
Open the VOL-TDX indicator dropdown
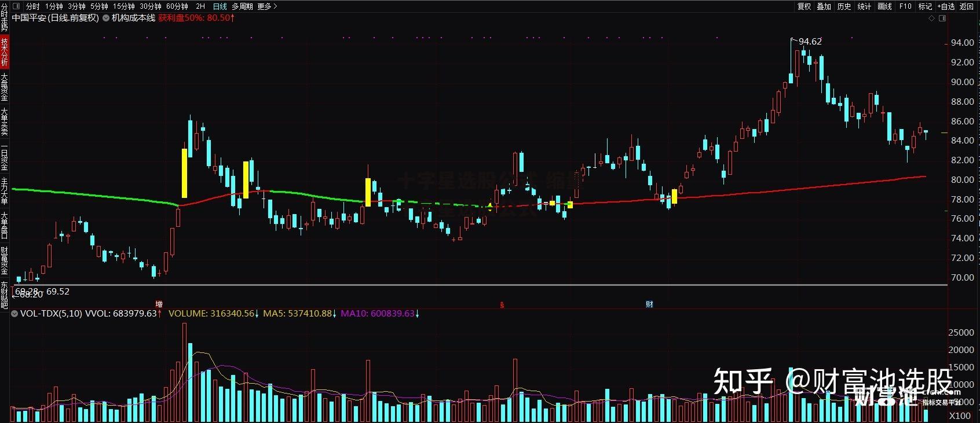tap(14, 314)
